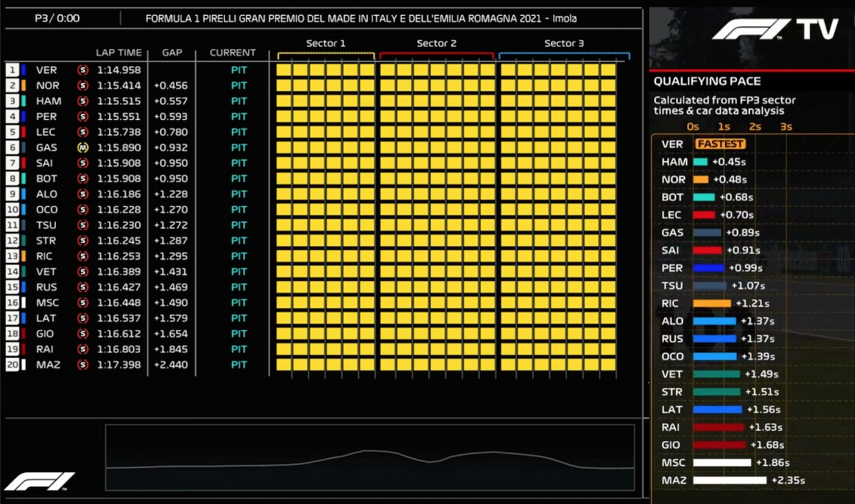
Task: Click BOT +0.68s in qualifying pace
Action: point(736,197)
